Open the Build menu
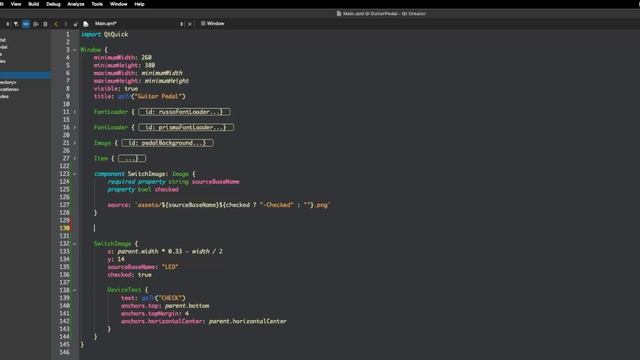 click(33, 4)
